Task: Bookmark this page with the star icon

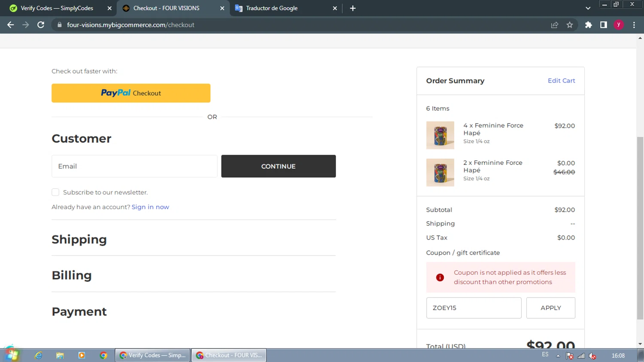Action: point(570,25)
